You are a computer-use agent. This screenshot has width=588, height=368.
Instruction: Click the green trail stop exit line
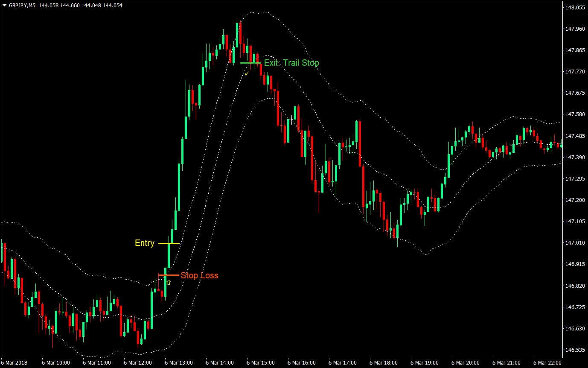(250, 63)
